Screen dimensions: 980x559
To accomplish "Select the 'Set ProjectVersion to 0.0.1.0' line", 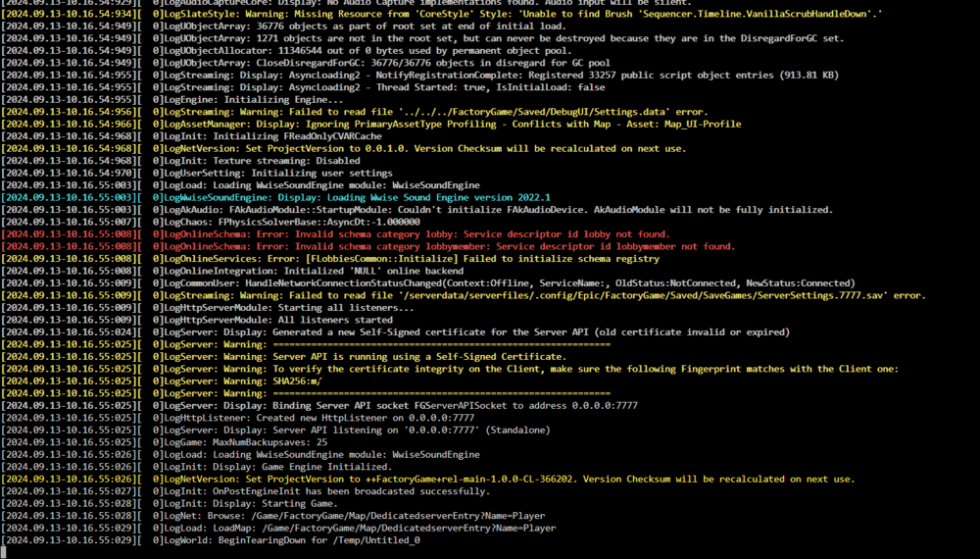I will coord(344,148).
